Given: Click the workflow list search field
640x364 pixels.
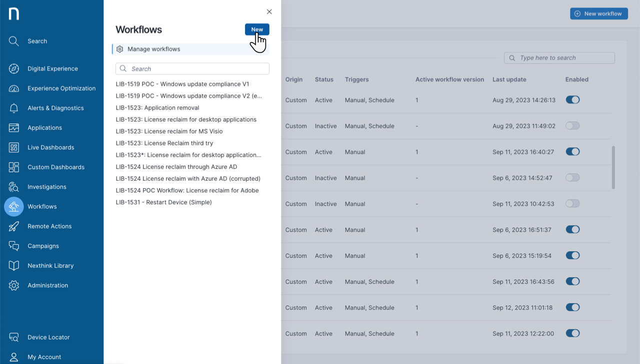Looking at the screenshot, I should tap(191, 68).
